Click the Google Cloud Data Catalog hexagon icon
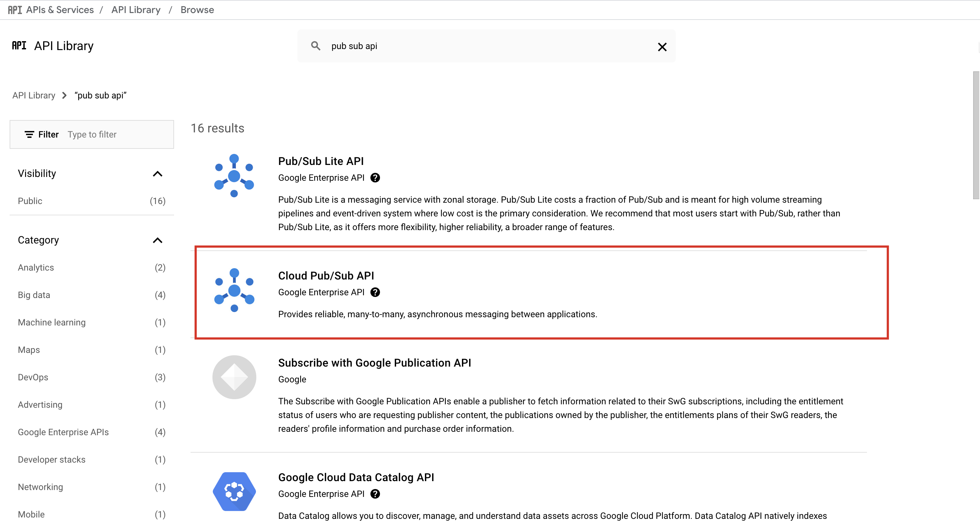980x524 pixels. click(x=234, y=491)
